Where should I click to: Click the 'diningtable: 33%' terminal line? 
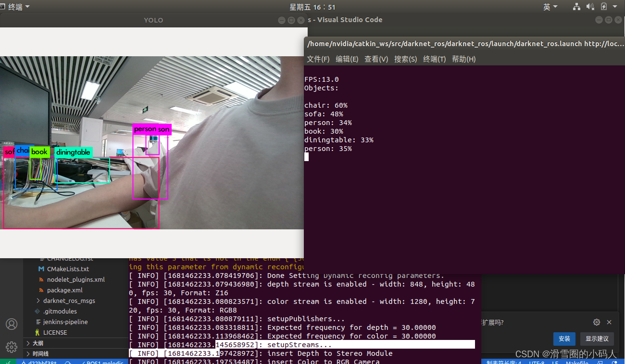point(339,140)
